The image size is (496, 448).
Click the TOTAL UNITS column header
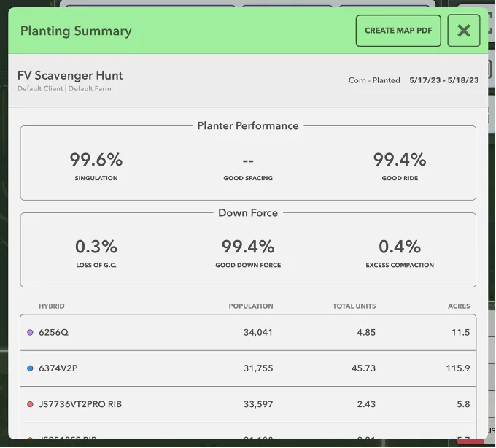coord(354,306)
